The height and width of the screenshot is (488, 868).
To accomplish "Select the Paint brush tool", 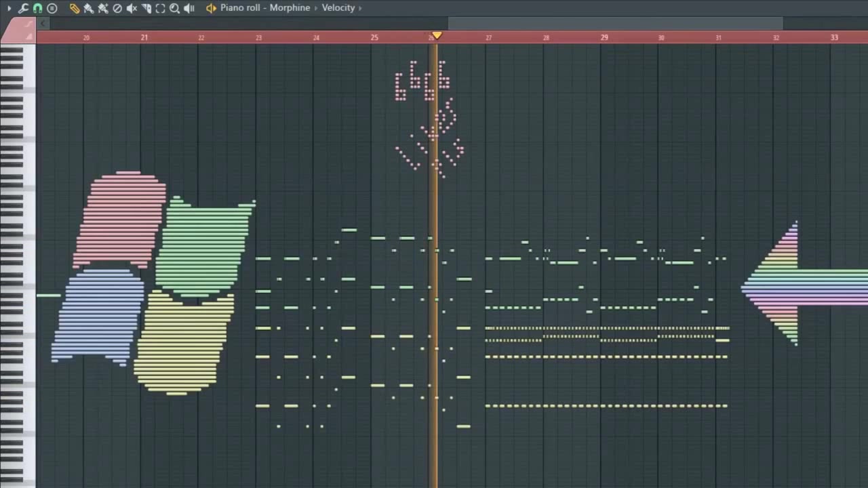I will point(88,7).
